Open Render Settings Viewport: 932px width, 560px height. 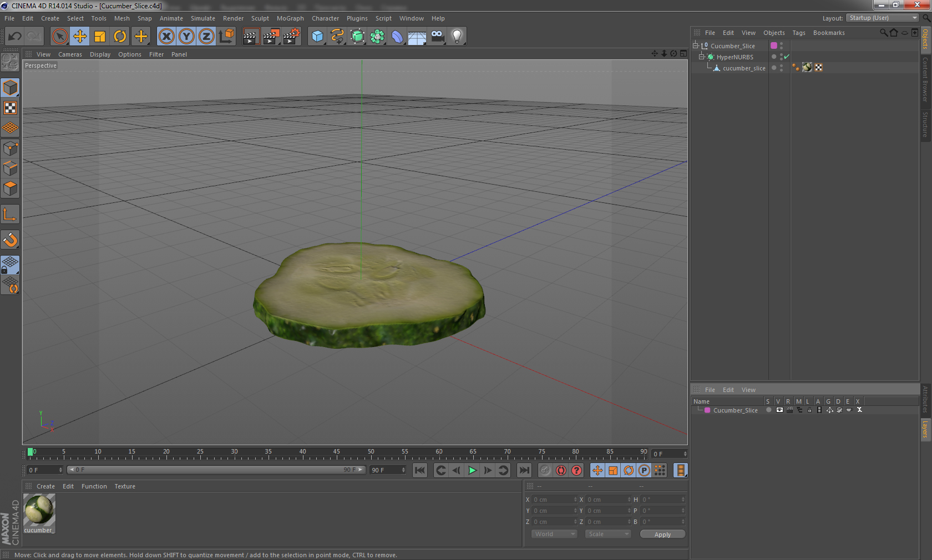[x=291, y=37]
